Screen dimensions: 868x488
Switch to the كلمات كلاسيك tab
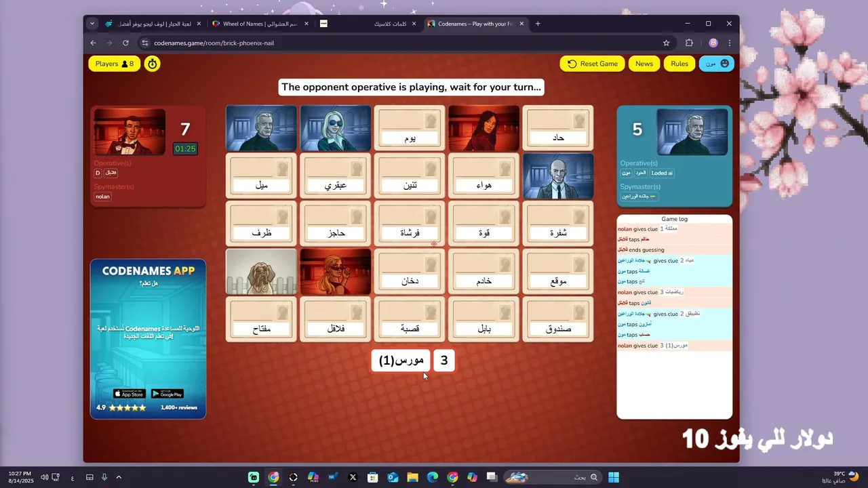pos(368,24)
